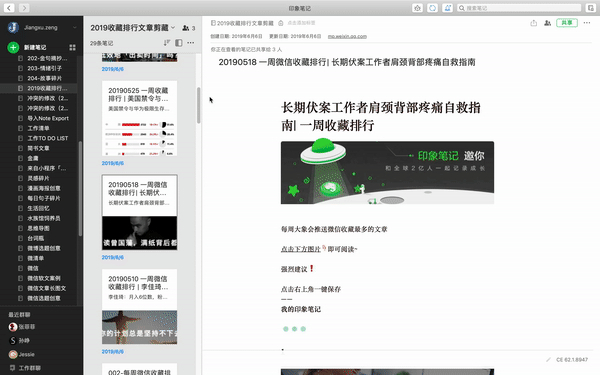Click the collaborators people icon above the note
The image size is (600, 375).
pyautogui.click(x=548, y=23)
